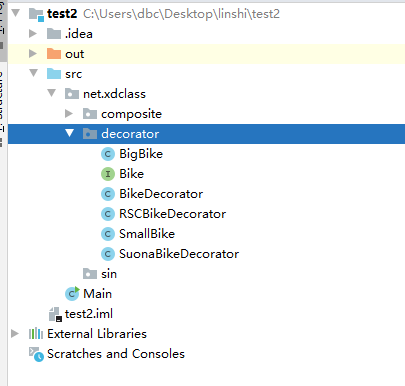Select the BikeDecorator class

click(x=161, y=194)
